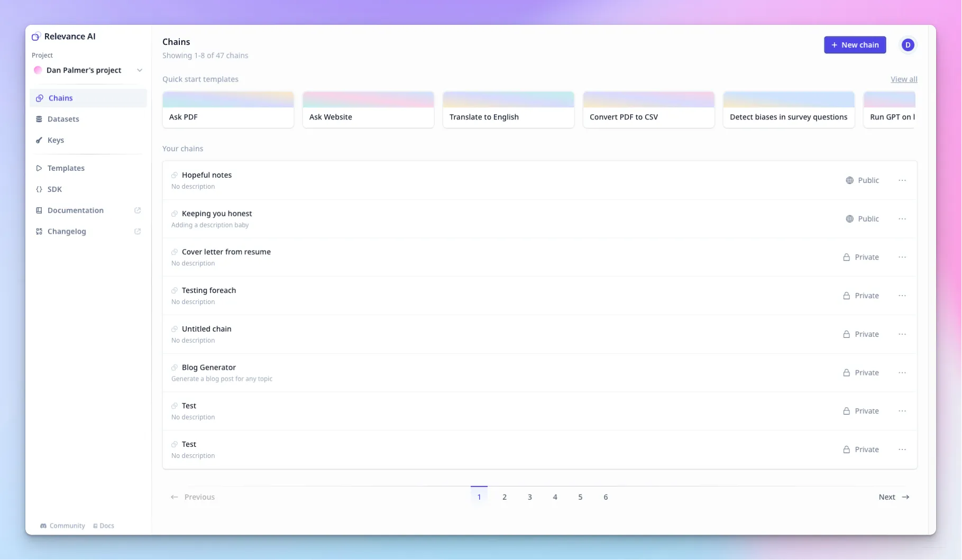Open Documentation via its external link icon
The image size is (962, 560).
point(138,210)
